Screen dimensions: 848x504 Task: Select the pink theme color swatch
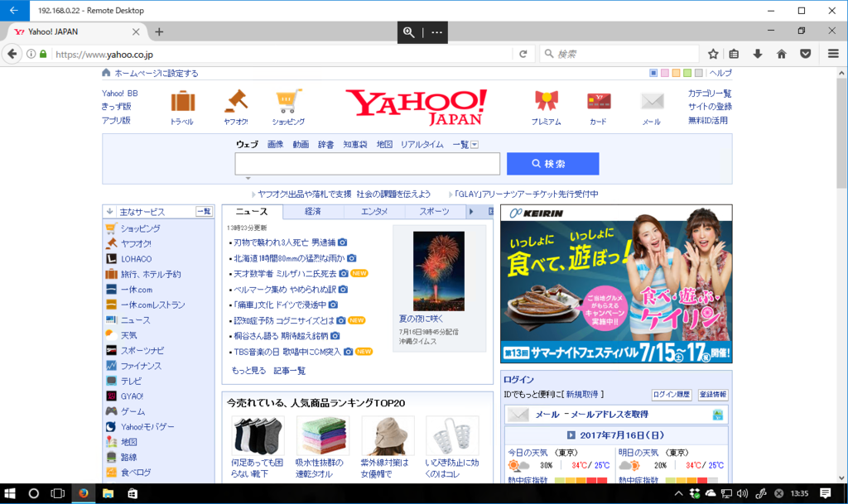[x=665, y=73]
